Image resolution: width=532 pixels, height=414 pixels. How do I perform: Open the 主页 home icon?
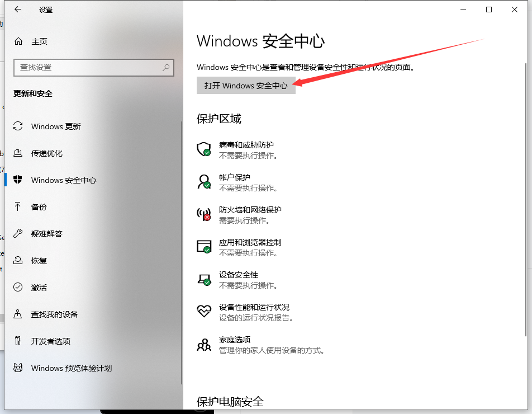[18, 41]
